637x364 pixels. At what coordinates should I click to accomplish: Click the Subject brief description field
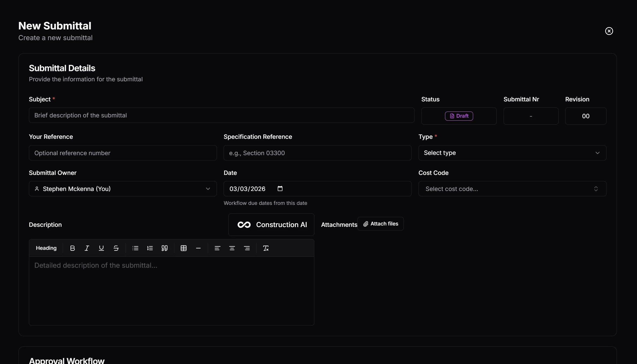tap(221, 115)
